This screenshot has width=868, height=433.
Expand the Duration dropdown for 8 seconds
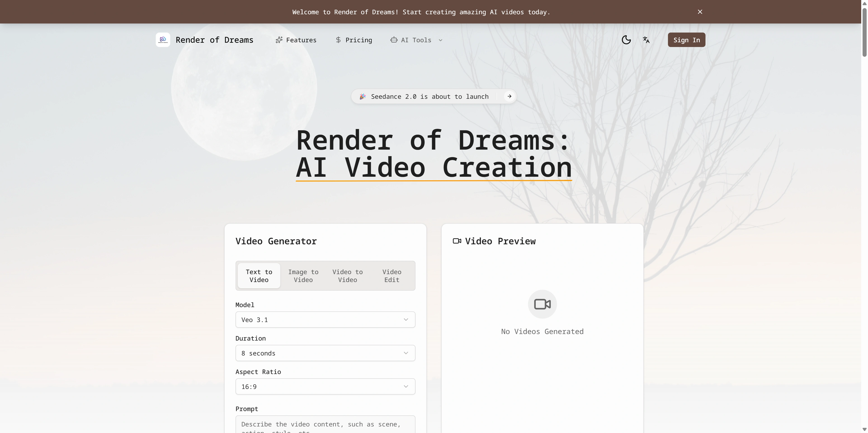325,353
